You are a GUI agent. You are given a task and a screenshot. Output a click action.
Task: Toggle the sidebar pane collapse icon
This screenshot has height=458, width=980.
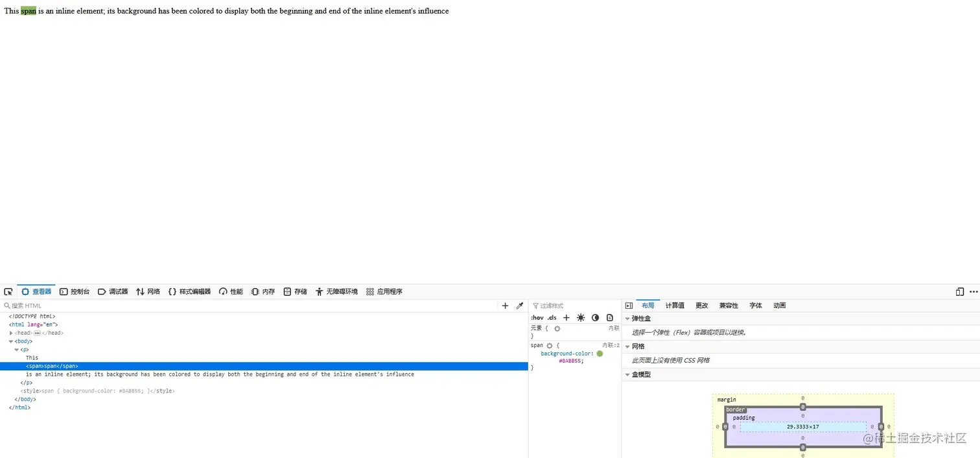629,306
